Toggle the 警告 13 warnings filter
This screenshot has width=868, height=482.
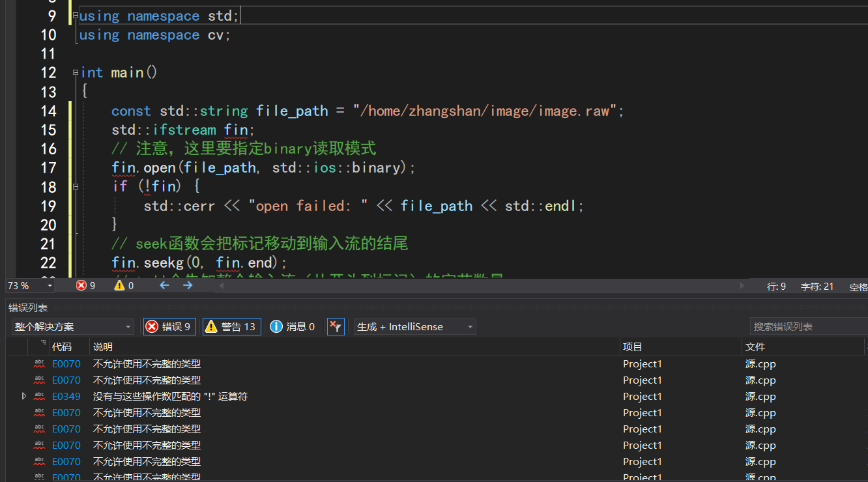[231, 327]
